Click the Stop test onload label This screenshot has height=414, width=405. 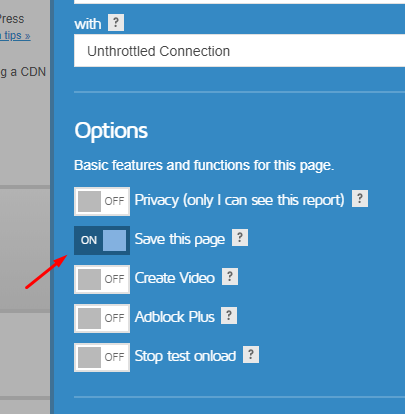pyautogui.click(x=185, y=356)
